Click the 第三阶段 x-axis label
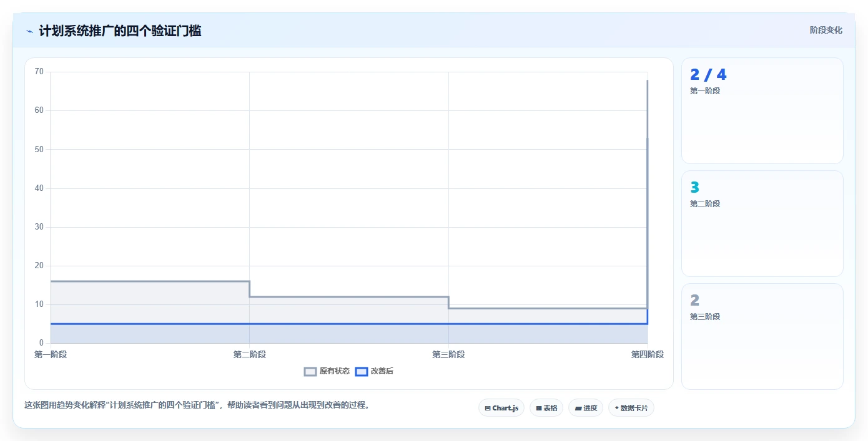This screenshot has height=441, width=868. (448, 354)
